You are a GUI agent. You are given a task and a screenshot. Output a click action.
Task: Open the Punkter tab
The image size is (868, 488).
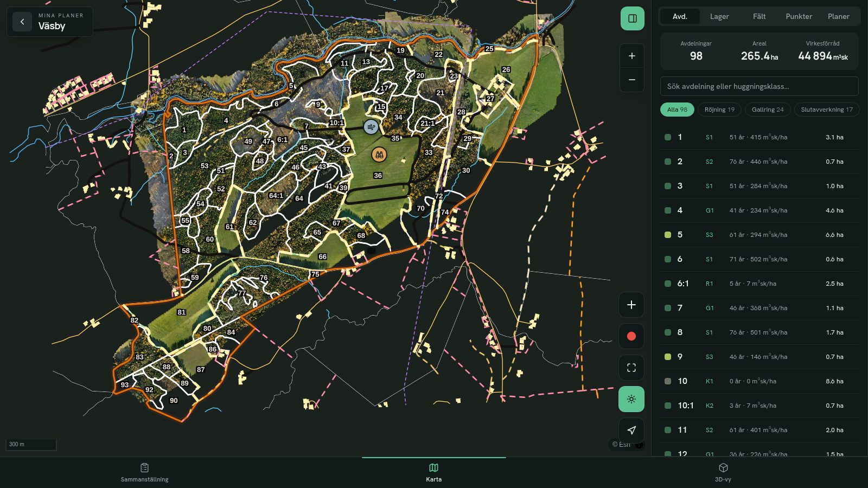pos(799,16)
